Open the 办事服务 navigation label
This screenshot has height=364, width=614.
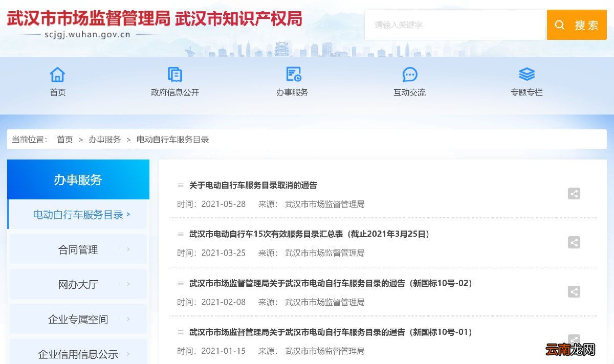[292, 93]
